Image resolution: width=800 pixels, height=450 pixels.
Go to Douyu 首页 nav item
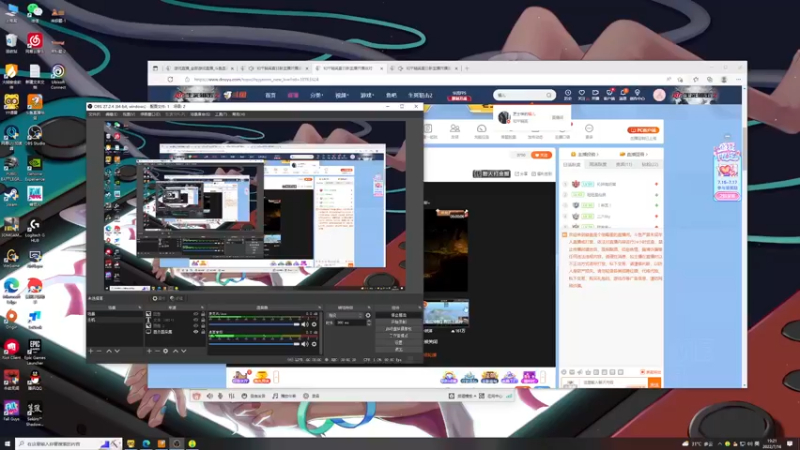(270, 95)
